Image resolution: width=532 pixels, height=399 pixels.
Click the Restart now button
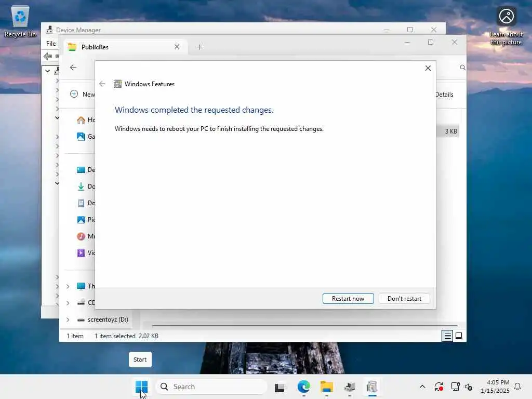click(x=348, y=299)
